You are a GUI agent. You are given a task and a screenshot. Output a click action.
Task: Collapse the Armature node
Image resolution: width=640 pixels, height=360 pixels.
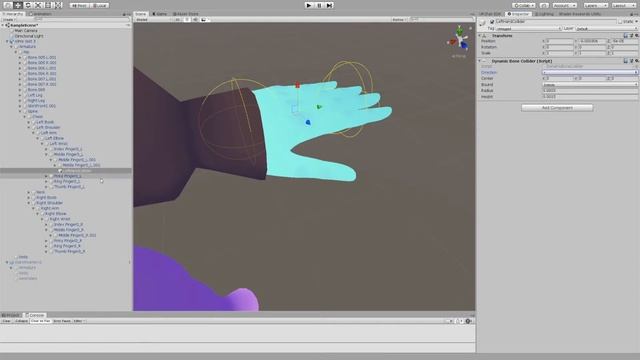click(11, 47)
